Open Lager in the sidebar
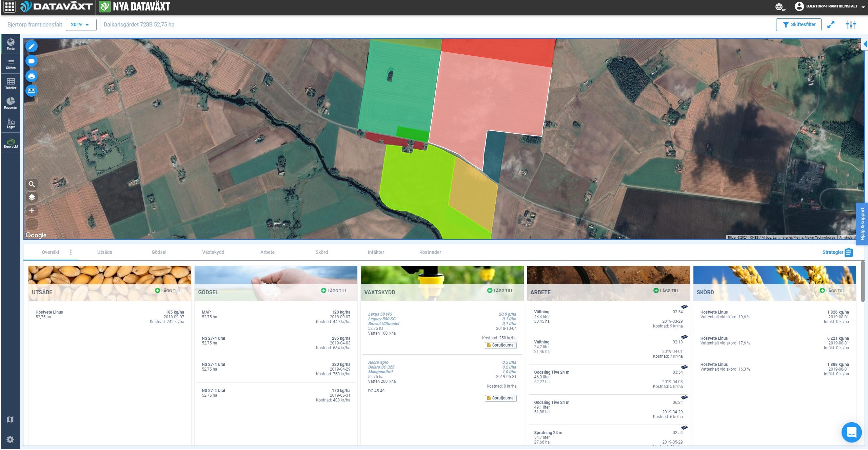The width and height of the screenshot is (868, 450). (11, 123)
